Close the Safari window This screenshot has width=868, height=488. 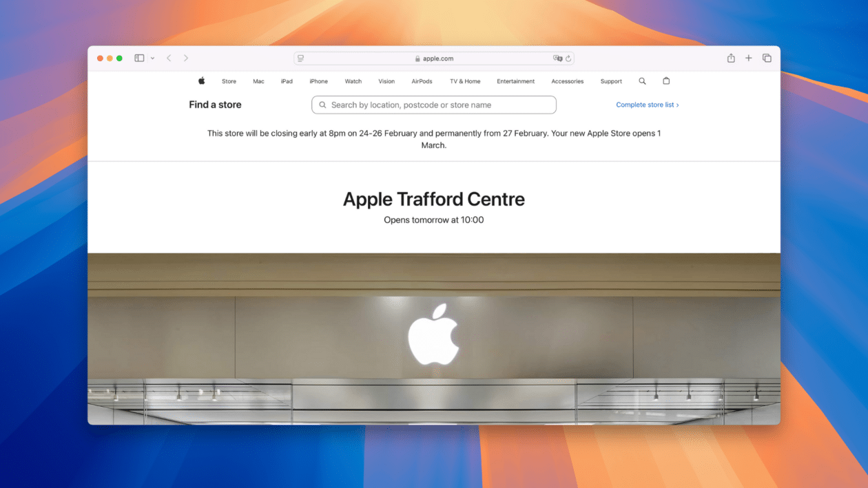point(100,59)
